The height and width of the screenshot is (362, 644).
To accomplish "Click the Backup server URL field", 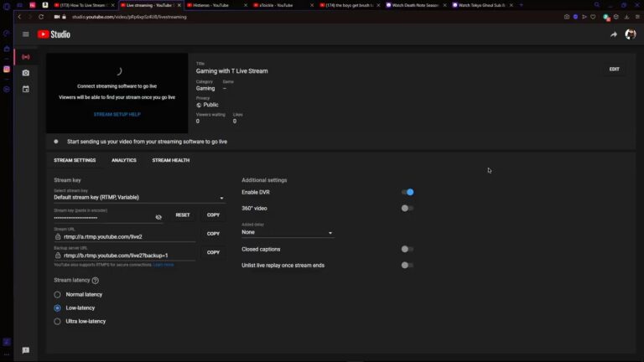I will coord(124,256).
